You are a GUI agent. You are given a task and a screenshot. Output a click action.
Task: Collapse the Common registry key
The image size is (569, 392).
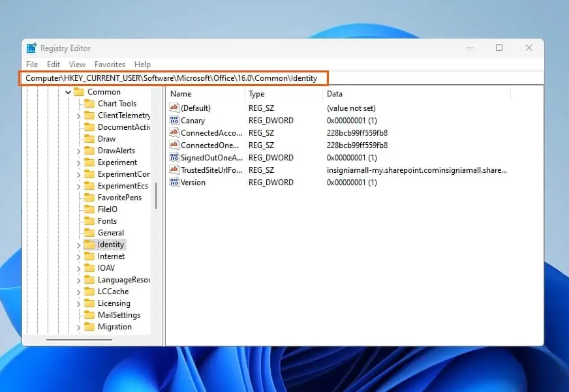pyautogui.click(x=69, y=92)
